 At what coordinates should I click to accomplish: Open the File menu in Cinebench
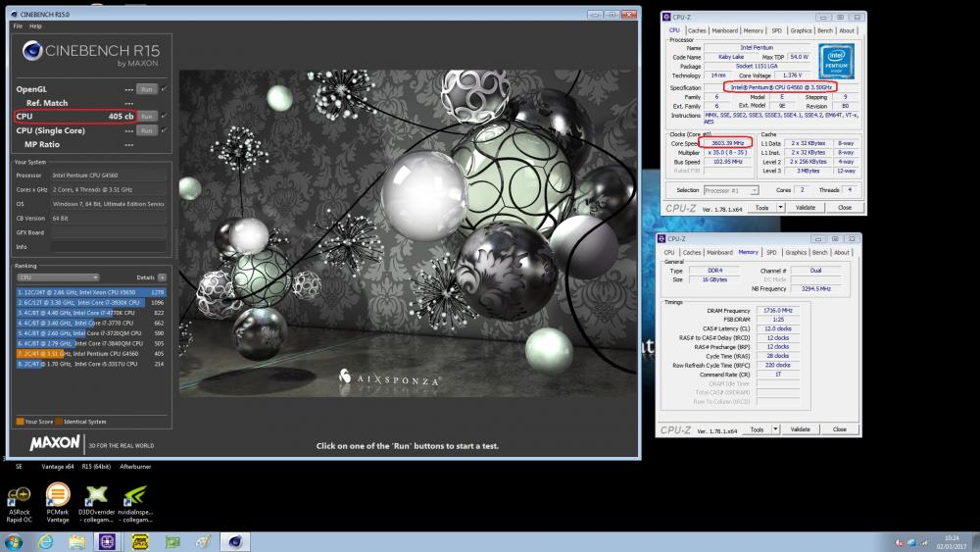(x=18, y=26)
